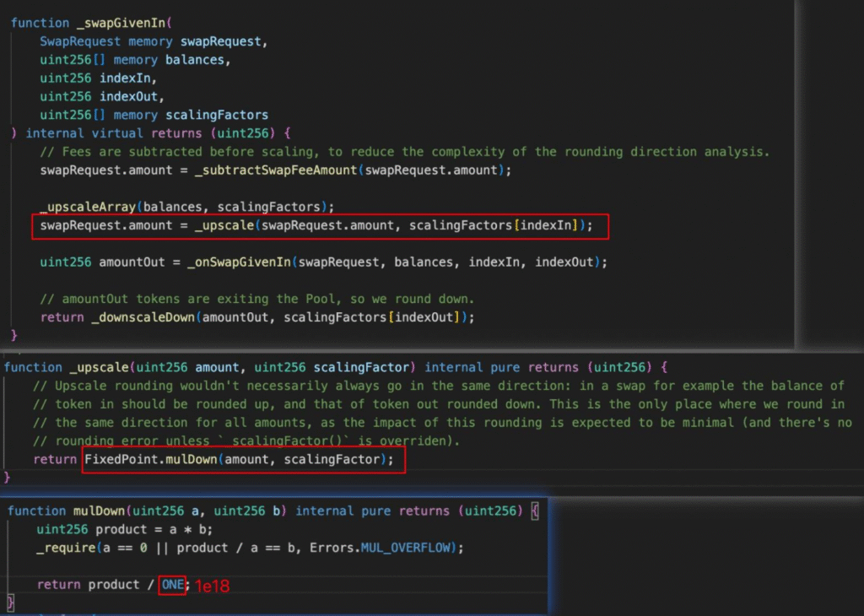Click the SwapRequest parameter type
Screen dimensions: 864x616
coord(80,41)
